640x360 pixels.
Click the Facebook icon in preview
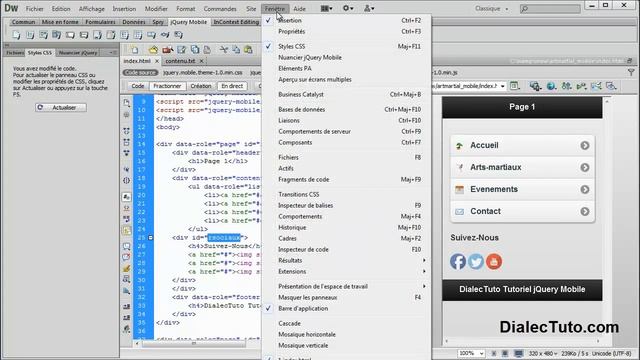pyautogui.click(x=458, y=262)
